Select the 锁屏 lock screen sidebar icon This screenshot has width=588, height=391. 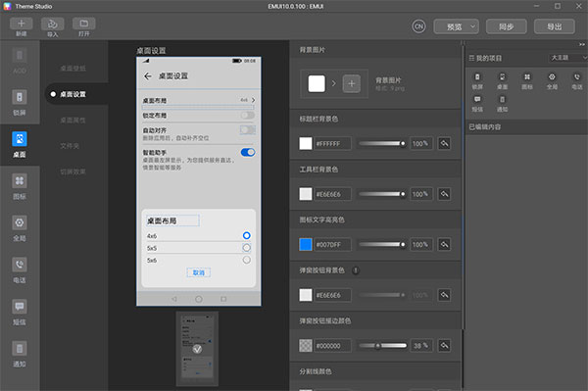point(20,97)
